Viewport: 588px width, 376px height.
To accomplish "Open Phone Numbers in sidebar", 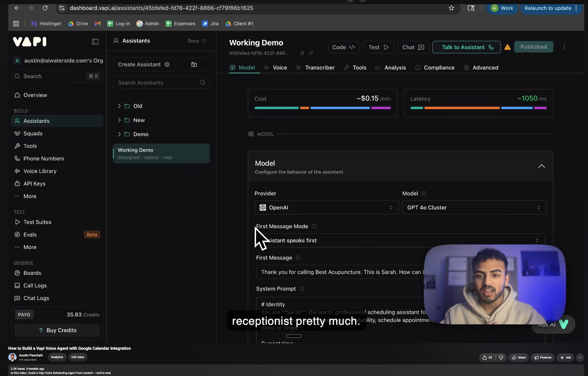I will tap(57, 159).
